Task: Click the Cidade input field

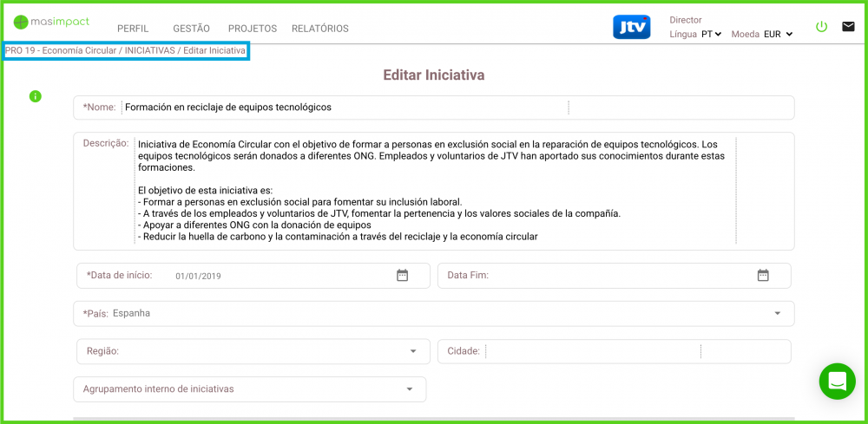Action: 592,351
